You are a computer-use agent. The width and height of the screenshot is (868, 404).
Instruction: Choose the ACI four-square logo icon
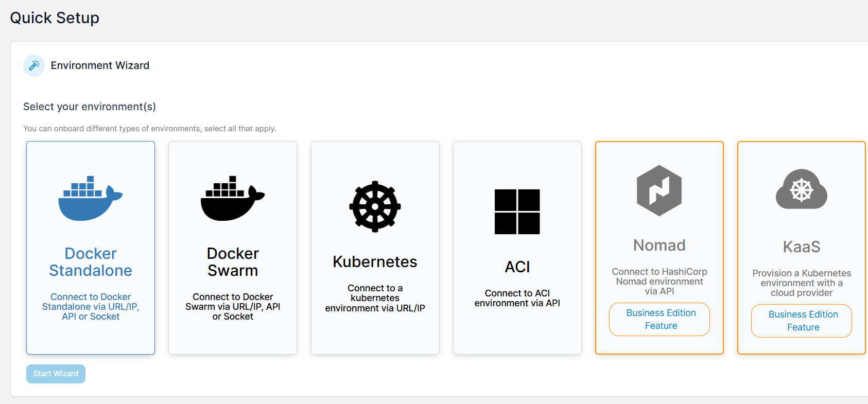(x=517, y=212)
